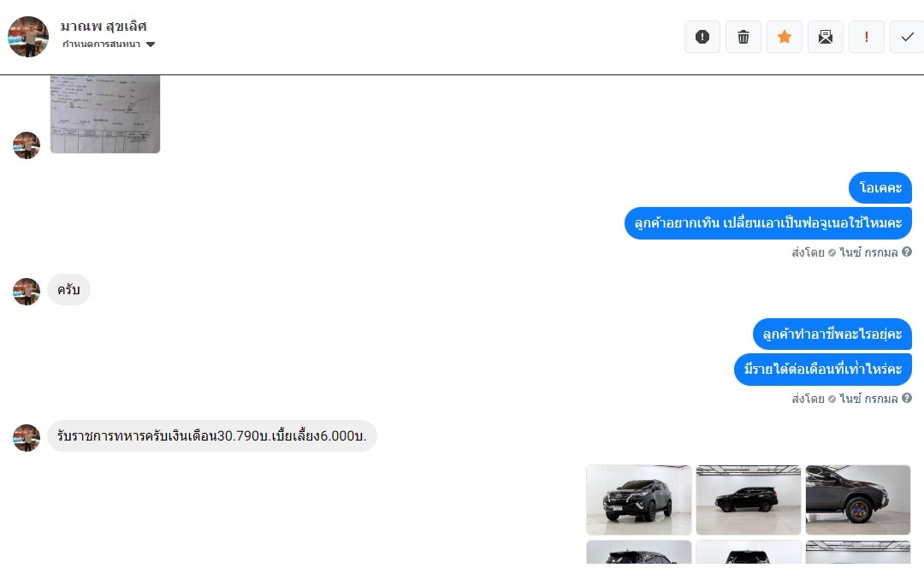Image resolution: width=924 pixels, height=568 pixels.
Task: Open the conversation assignment dropdown arrow
Action: [x=151, y=44]
